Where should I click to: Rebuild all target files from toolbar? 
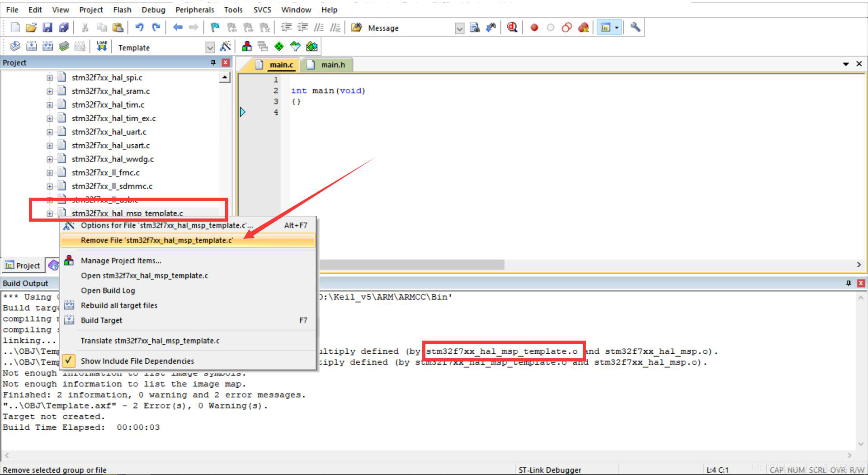point(47,46)
